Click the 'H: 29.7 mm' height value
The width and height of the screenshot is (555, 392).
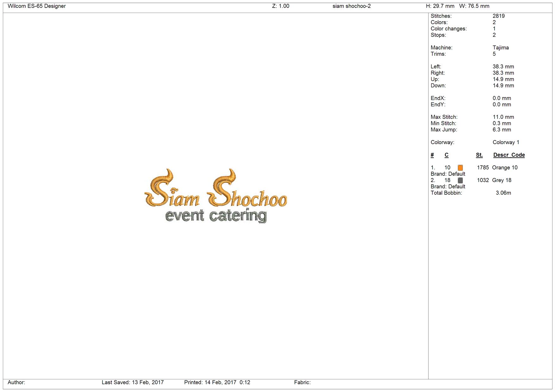click(440, 6)
